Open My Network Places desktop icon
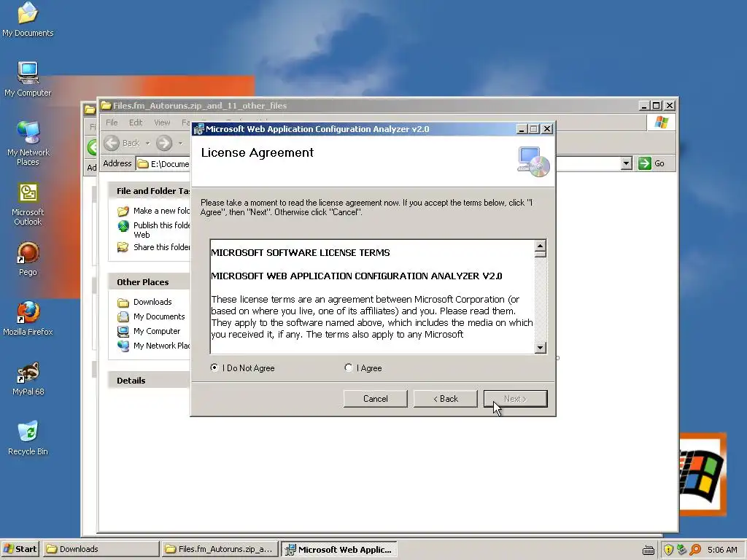 [x=28, y=143]
